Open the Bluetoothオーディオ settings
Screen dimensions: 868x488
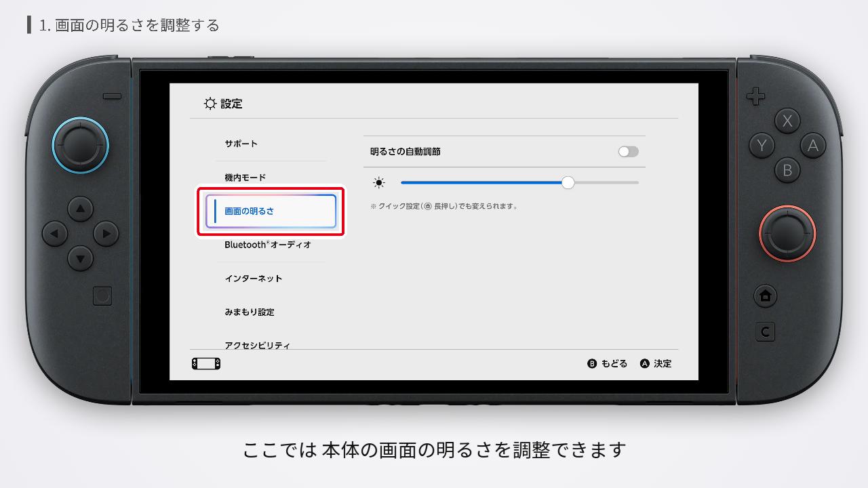click(267, 245)
